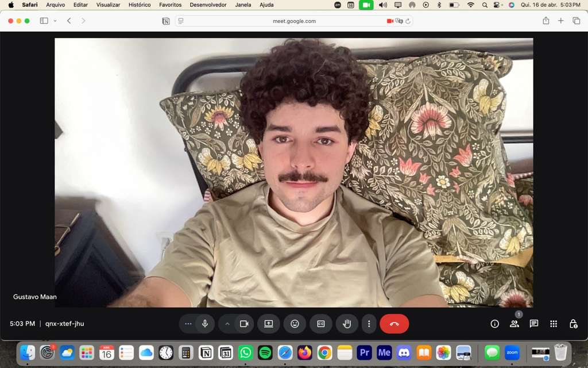Open the Arquivo menu

(x=56, y=5)
